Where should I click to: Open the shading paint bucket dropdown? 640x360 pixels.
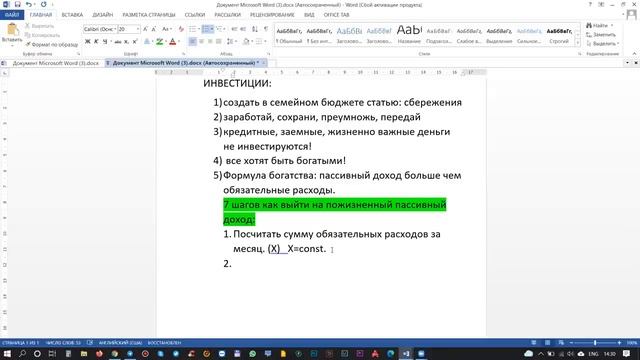point(252,42)
